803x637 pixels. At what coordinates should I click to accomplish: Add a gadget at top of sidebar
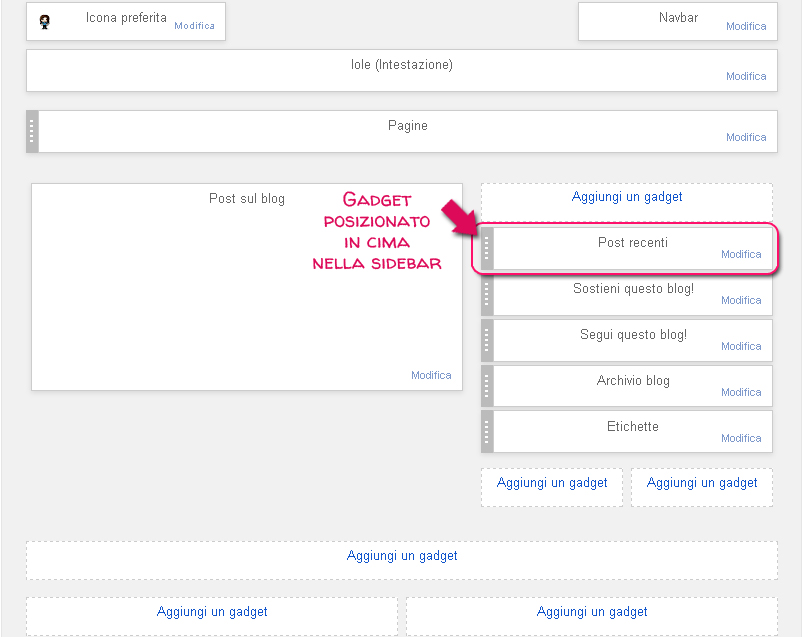[627, 197]
